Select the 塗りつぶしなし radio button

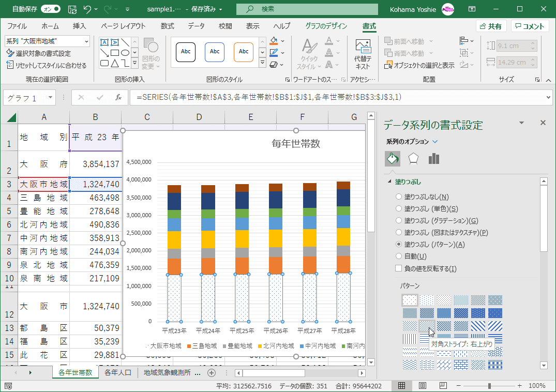click(x=398, y=197)
